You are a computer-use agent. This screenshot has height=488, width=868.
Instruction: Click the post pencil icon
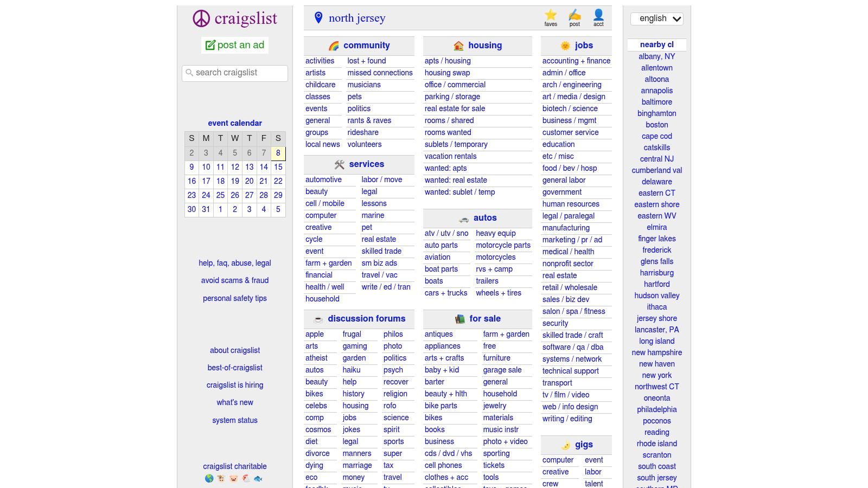(x=575, y=15)
